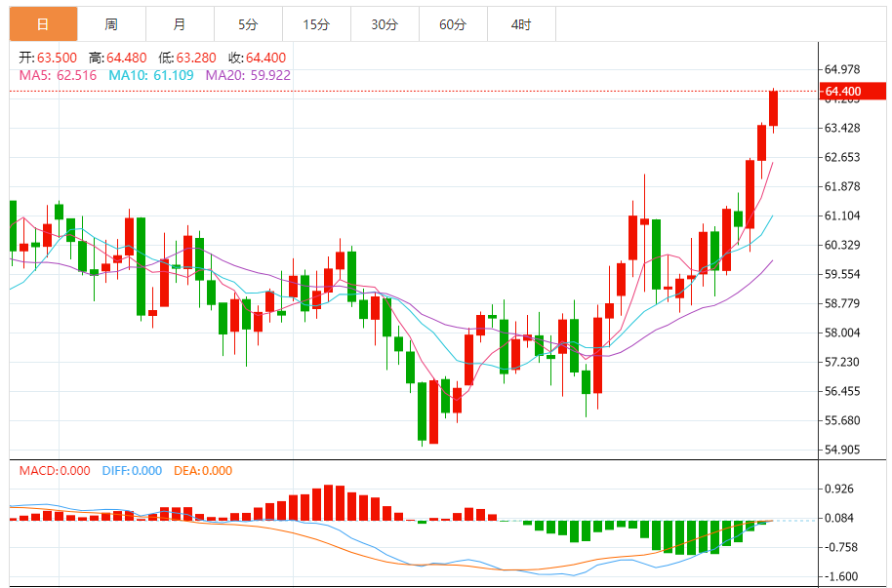Switch to the 5分 interval tab
The image size is (892, 588).
[x=248, y=24]
